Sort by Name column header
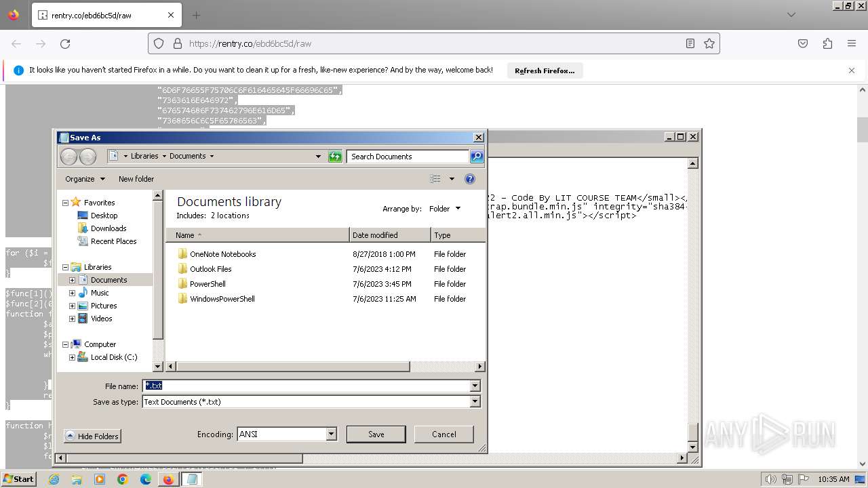Viewport: 868px width, 488px height. (x=258, y=235)
